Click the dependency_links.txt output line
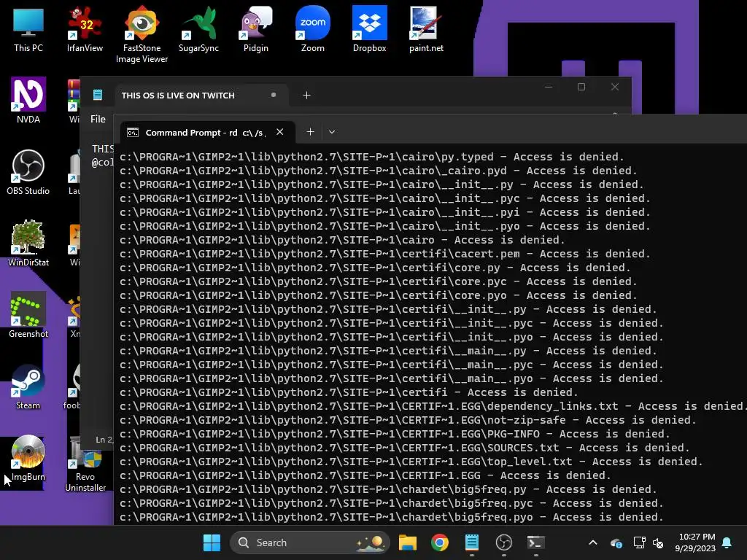The width and height of the screenshot is (747, 560). (433, 406)
